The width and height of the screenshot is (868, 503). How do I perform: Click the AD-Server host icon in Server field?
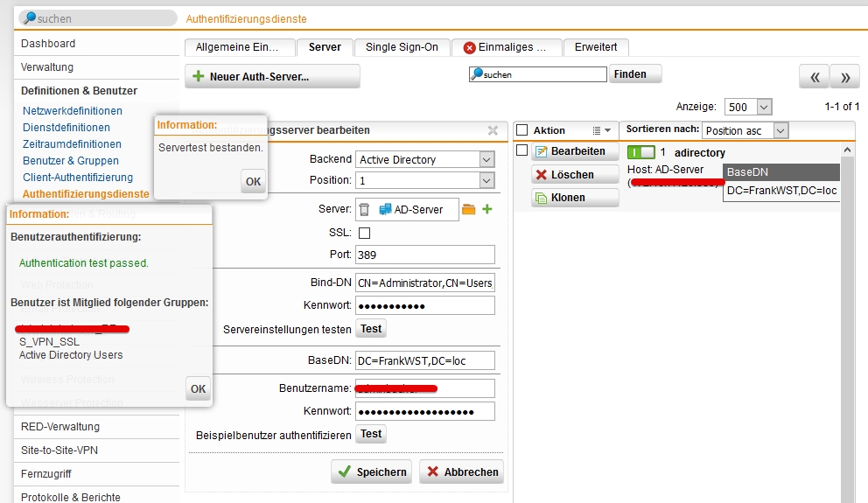click(x=385, y=210)
